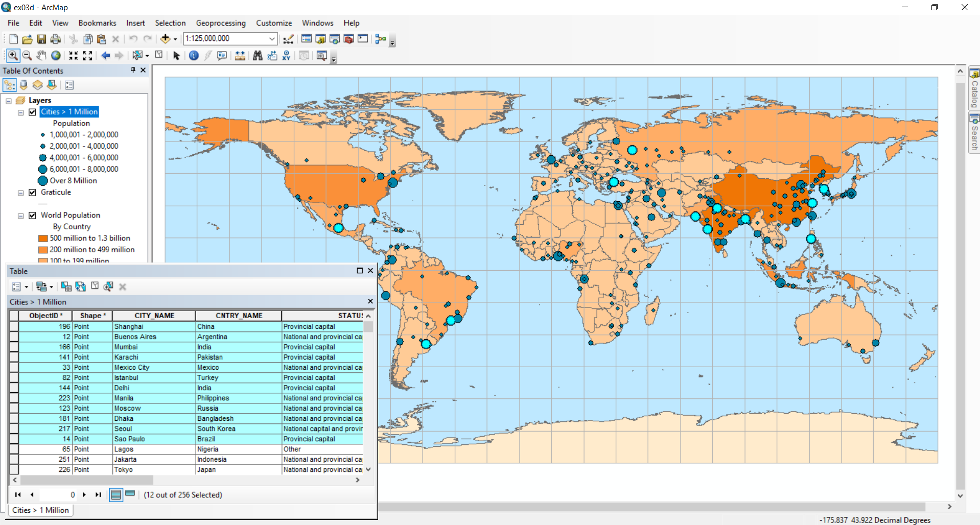Click List By Visibility icon
Image resolution: width=980 pixels, height=525 pixels.
coord(38,85)
